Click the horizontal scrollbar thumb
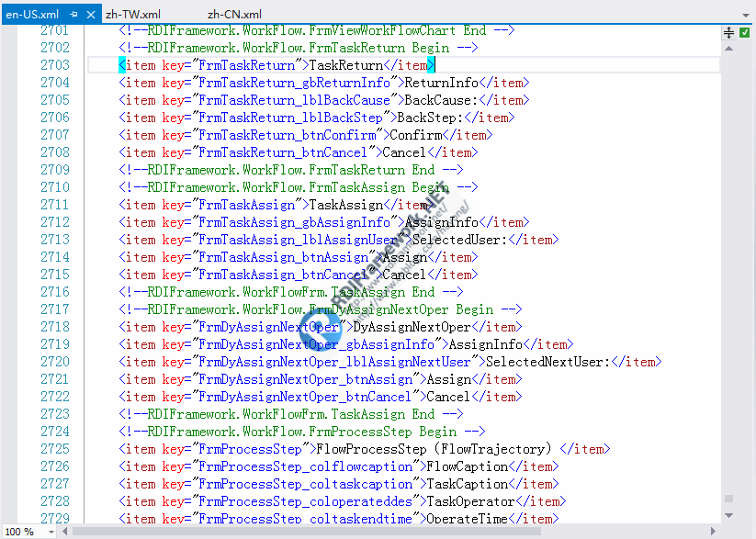Image resolution: width=756 pixels, height=539 pixels. [x=307, y=532]
